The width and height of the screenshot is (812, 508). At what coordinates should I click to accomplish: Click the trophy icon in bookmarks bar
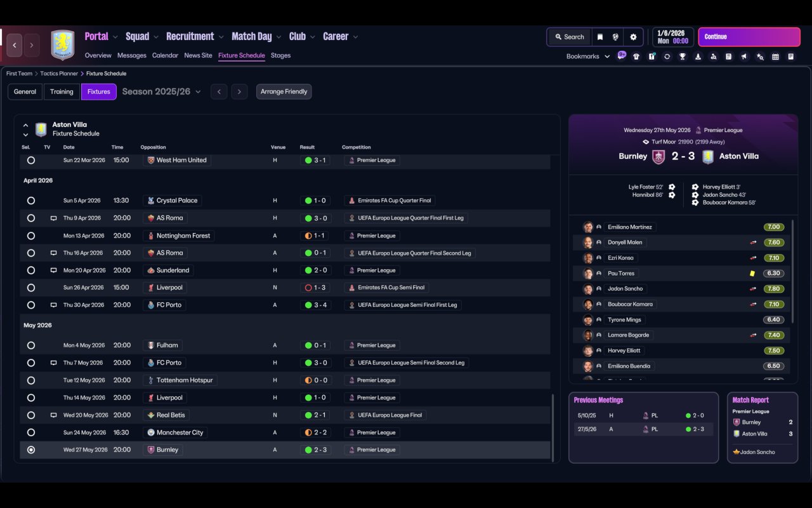pos(683,57)
